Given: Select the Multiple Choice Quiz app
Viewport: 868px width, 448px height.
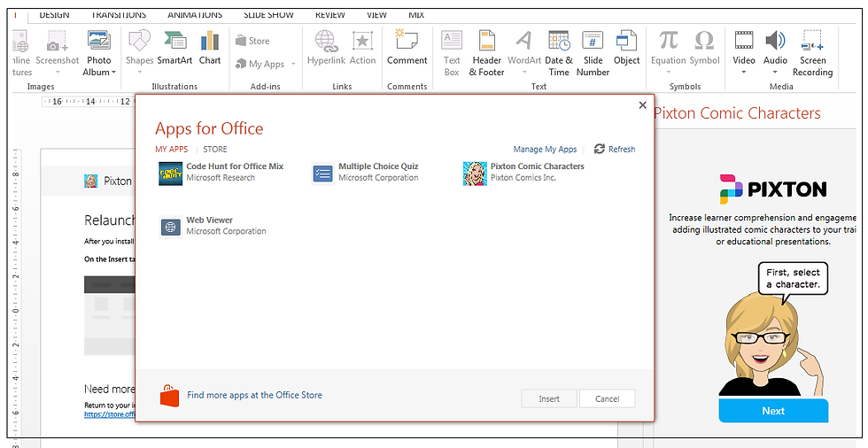Looking at the screenshot, I should point(365,173).
